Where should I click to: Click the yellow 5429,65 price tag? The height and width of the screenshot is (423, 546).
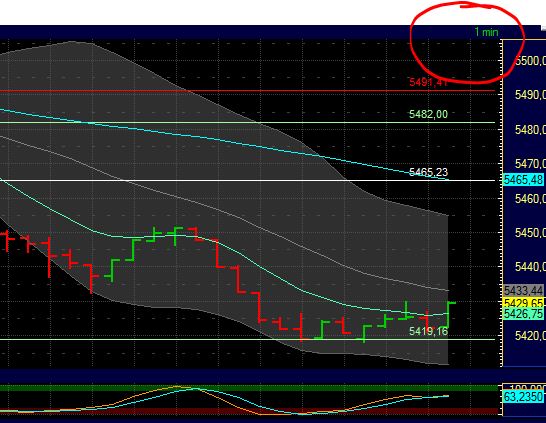click(523, 302)
